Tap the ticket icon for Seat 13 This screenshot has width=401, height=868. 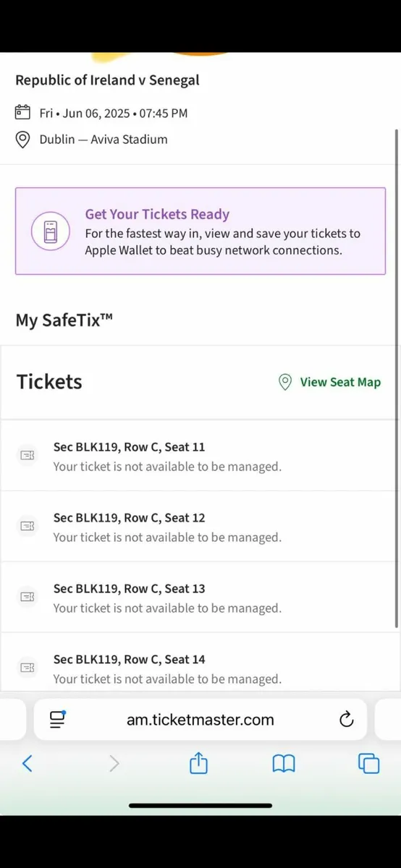pyautogui.click(x=27, y=597)
